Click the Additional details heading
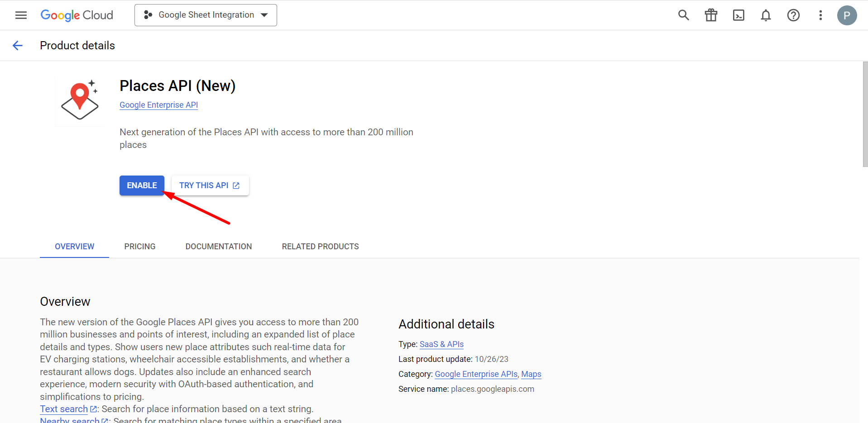This screenshot has width=868, height=423. (x=446, y=324)
